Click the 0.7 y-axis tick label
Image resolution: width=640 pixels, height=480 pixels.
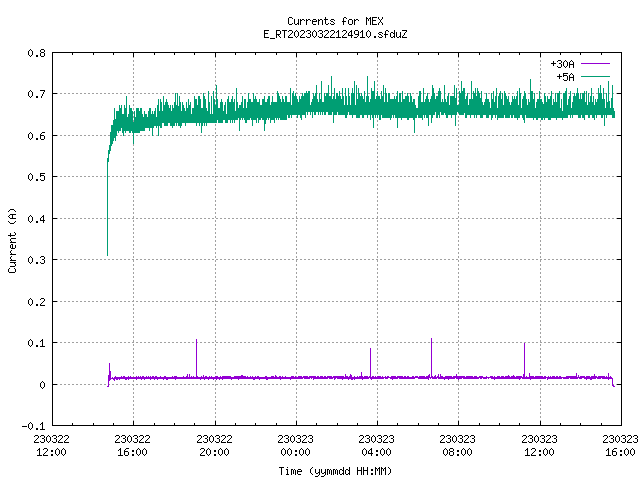(36, 94)
